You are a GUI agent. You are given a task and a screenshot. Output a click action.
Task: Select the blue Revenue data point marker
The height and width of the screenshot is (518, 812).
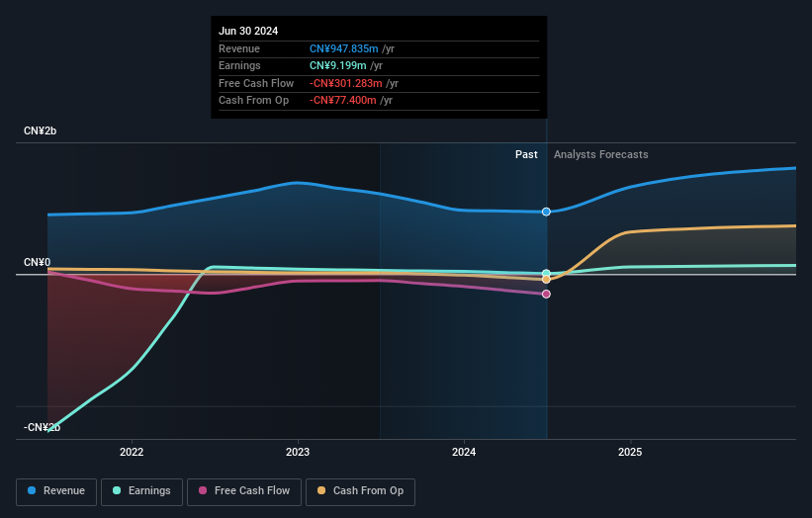(x=546, y=212)
